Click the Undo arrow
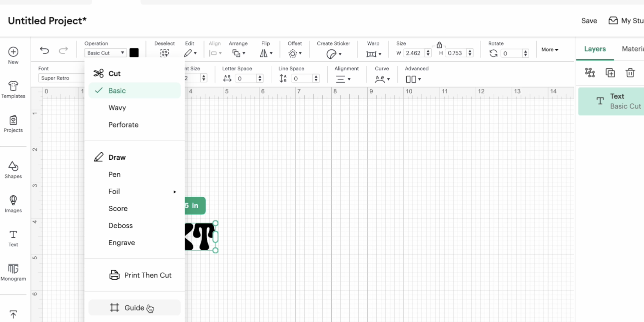Screen dimensions: 644x322 (44, 50)
